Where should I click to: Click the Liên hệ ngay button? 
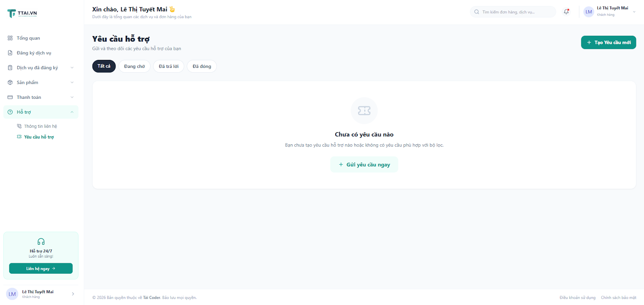click(x=41, y=268)
